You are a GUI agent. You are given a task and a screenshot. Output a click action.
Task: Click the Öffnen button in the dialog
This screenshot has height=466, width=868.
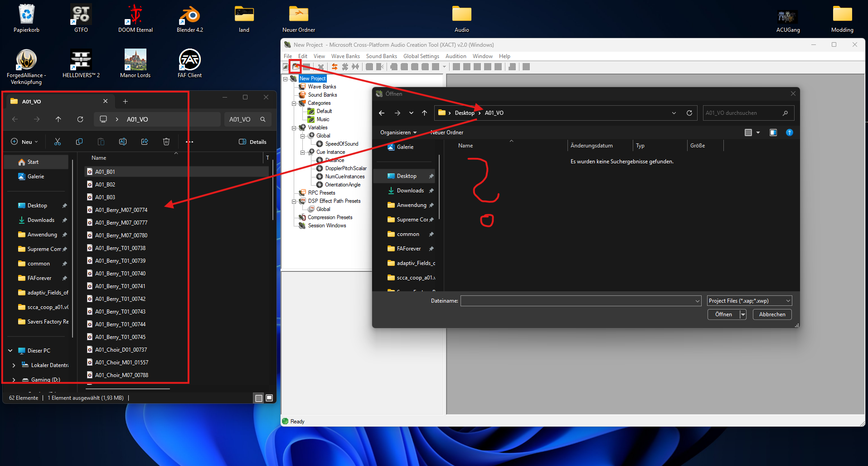pos(724,314)
